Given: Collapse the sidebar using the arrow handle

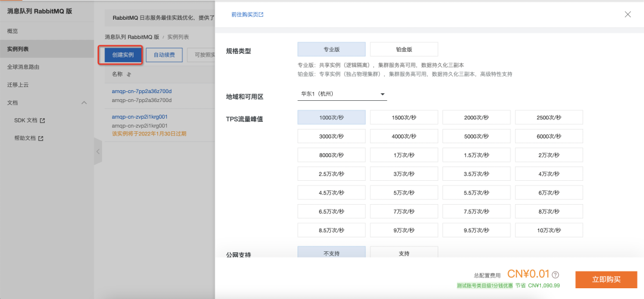Looking at the screenshot, I should 98,152.
